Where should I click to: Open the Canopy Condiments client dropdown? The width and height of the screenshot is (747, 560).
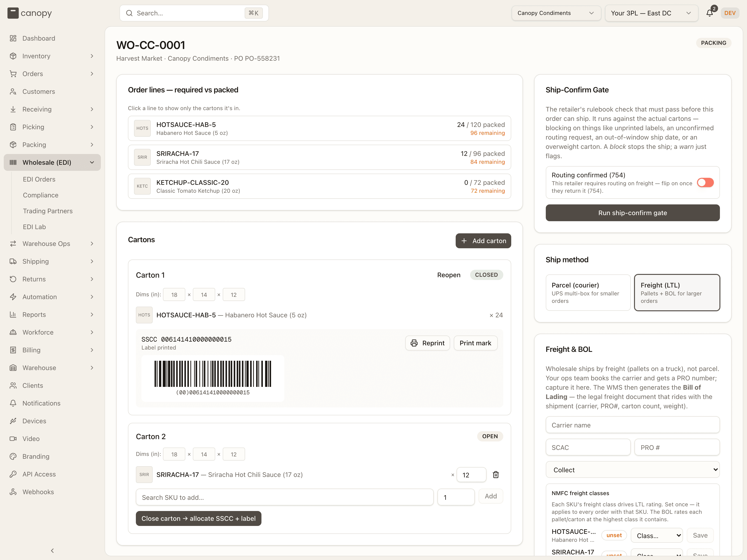[x=556, y=13]
